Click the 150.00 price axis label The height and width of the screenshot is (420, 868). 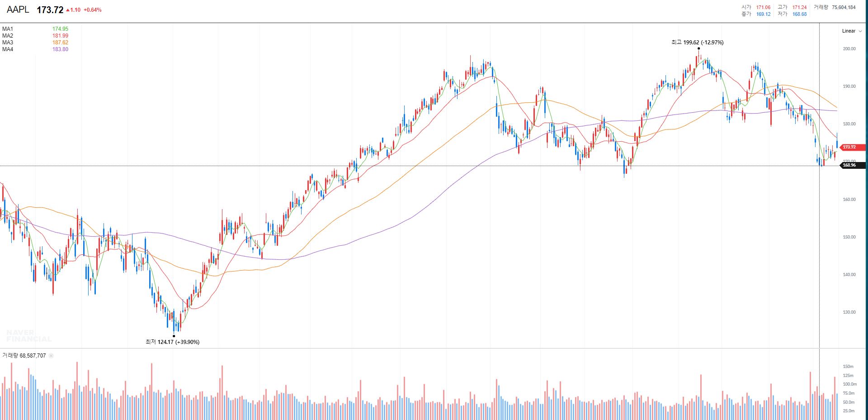point(849,237)
